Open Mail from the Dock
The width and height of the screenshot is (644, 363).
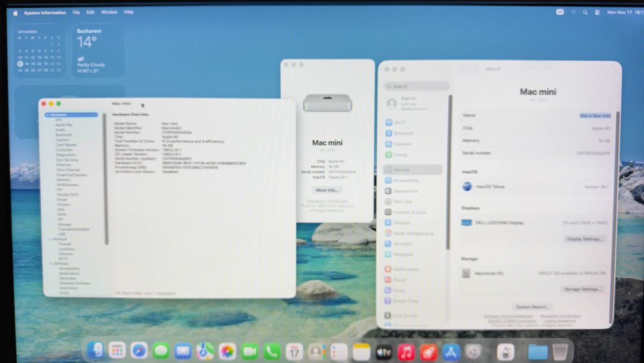click(x=183, y=351)
